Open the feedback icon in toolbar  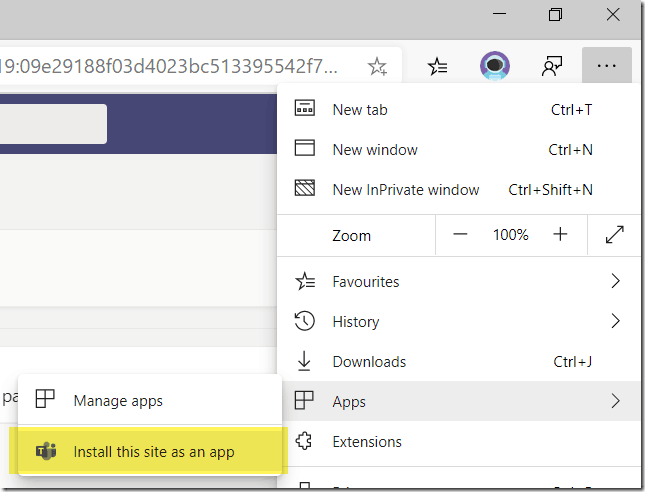point(551,66)
